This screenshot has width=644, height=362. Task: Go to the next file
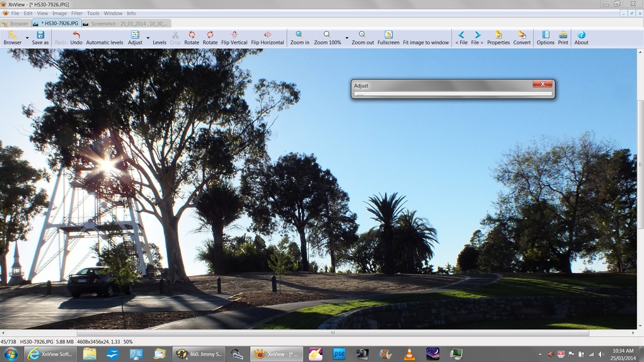(477, 38)
